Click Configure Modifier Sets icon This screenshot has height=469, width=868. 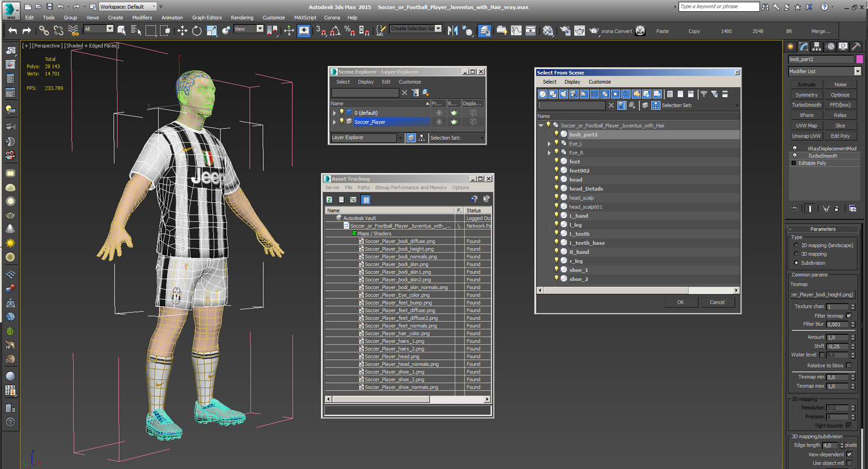[x=853, y=208]
